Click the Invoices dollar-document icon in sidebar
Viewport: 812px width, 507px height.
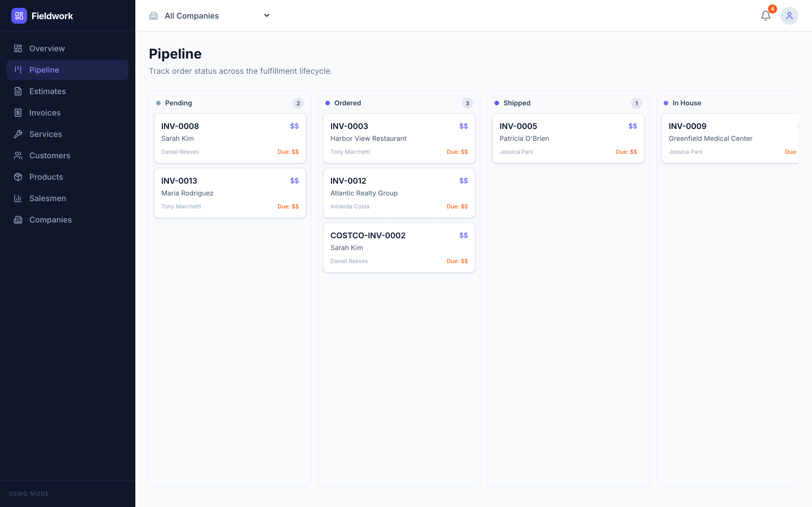coord(18,113)
